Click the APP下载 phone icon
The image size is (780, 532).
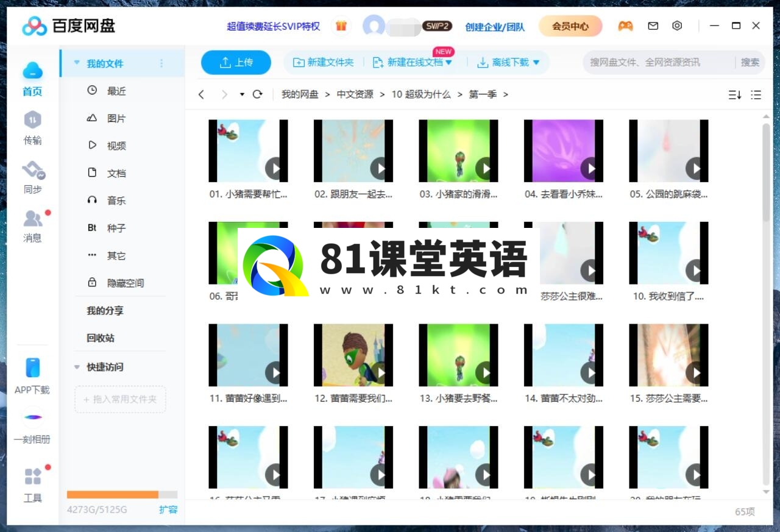pyautogui.click(x=32, y=367)
